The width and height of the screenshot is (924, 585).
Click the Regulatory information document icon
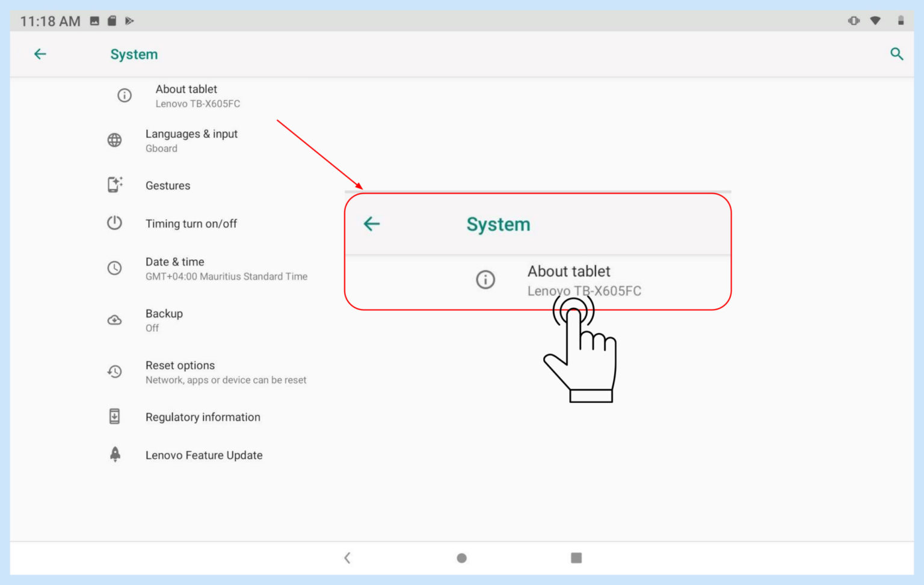[x=115, y=416]
